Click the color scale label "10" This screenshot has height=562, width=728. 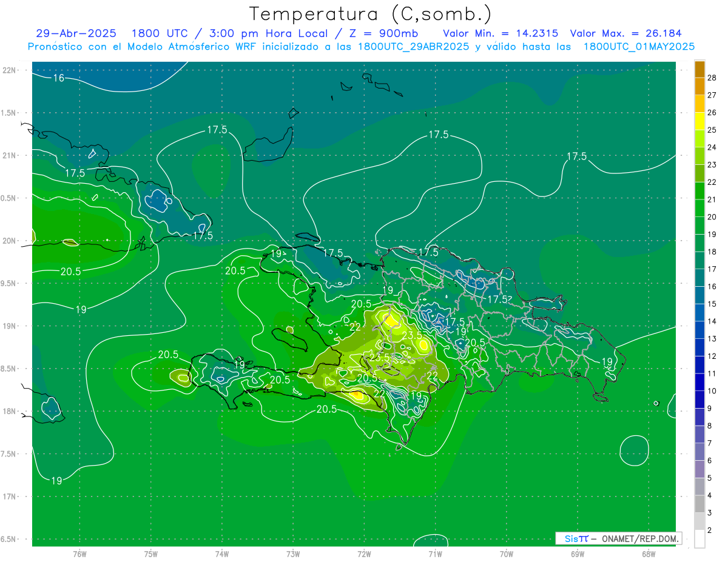[712, 391]
